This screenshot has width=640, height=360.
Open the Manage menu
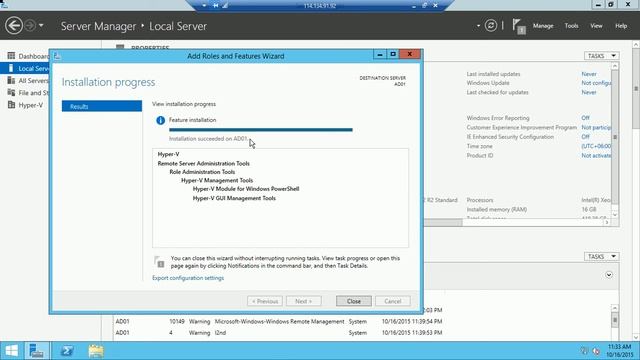pos(543,26)
